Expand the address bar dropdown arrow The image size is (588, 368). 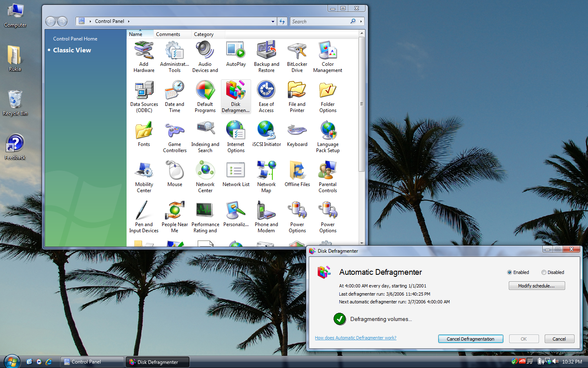[x=273, y=22]
